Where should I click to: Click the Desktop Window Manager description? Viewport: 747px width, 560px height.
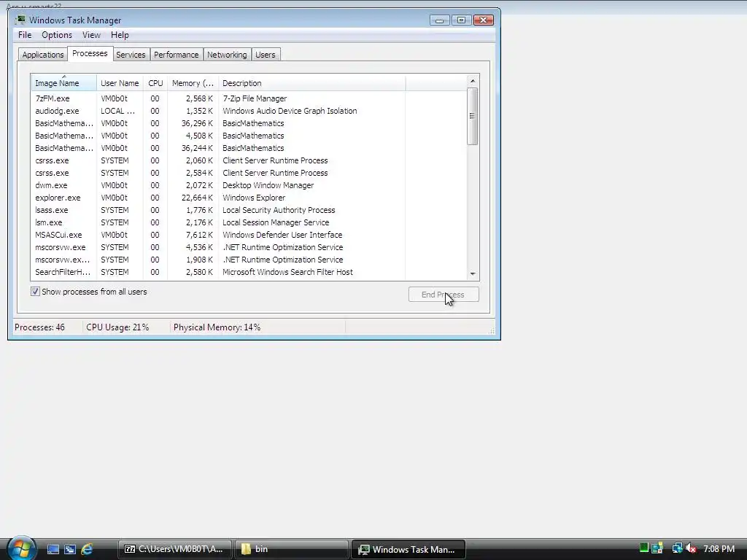tap(268, 185)
